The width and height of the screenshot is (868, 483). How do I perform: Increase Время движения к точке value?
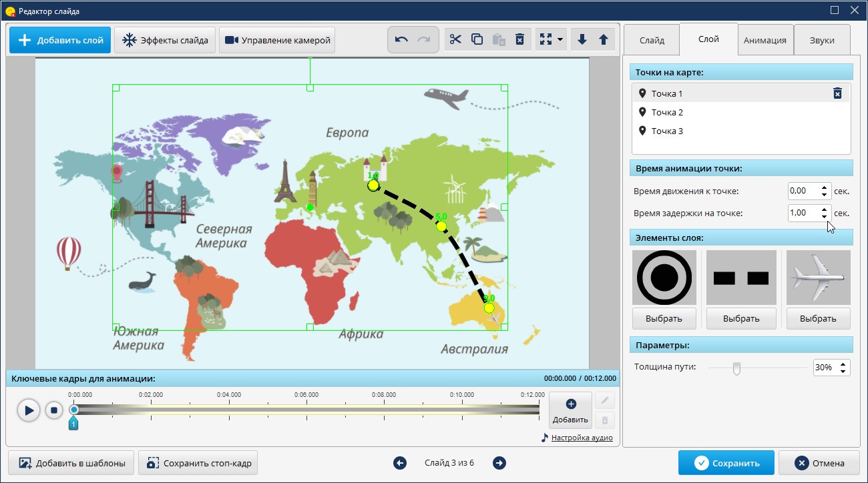pyautogui.click(x=825, y=187)
